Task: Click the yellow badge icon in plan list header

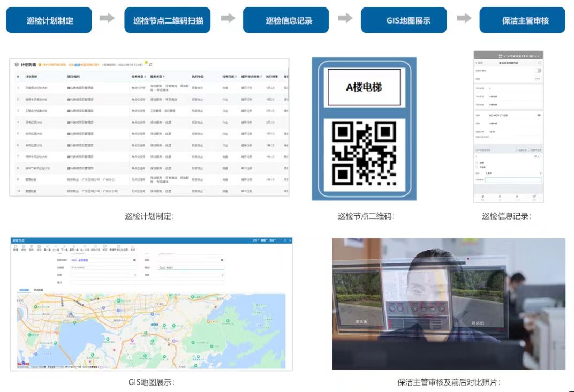Action: coord(146,63)
